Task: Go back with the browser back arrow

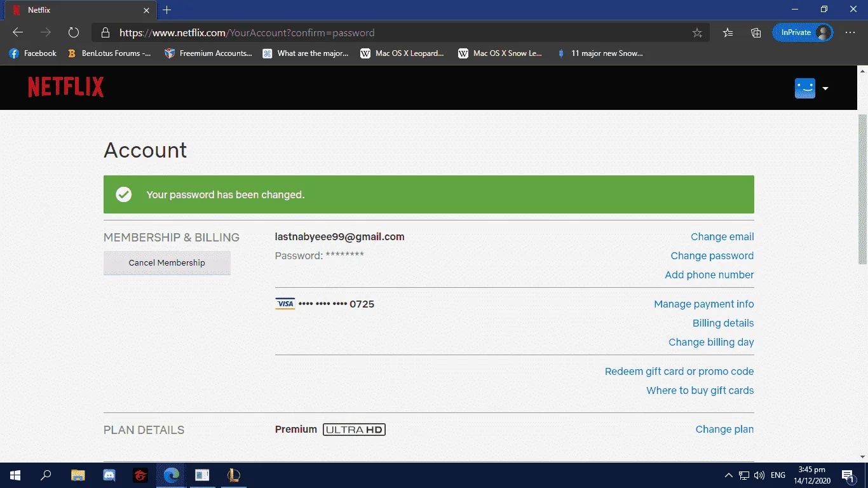Action: coord(18,32)
